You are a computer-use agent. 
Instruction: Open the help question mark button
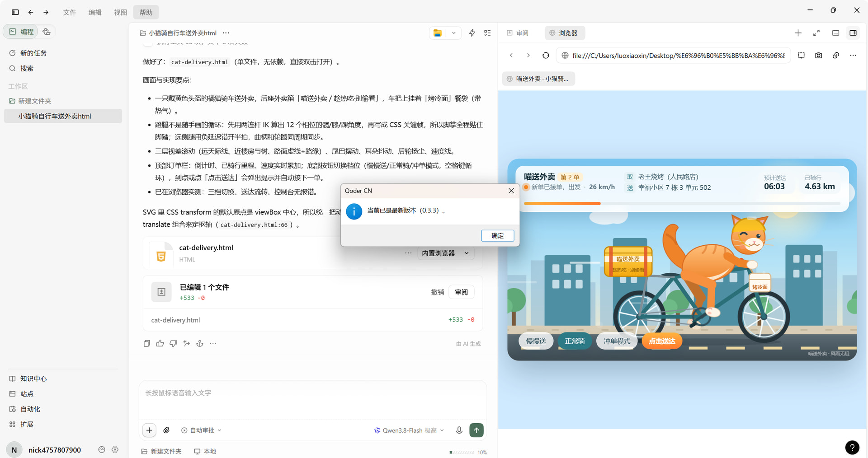click(852, 448)
